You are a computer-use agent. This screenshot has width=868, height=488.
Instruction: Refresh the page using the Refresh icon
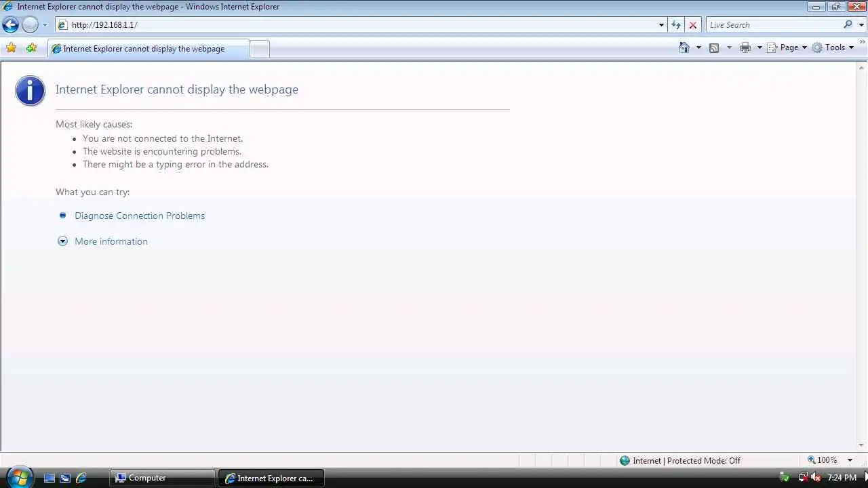coord(676,25)
